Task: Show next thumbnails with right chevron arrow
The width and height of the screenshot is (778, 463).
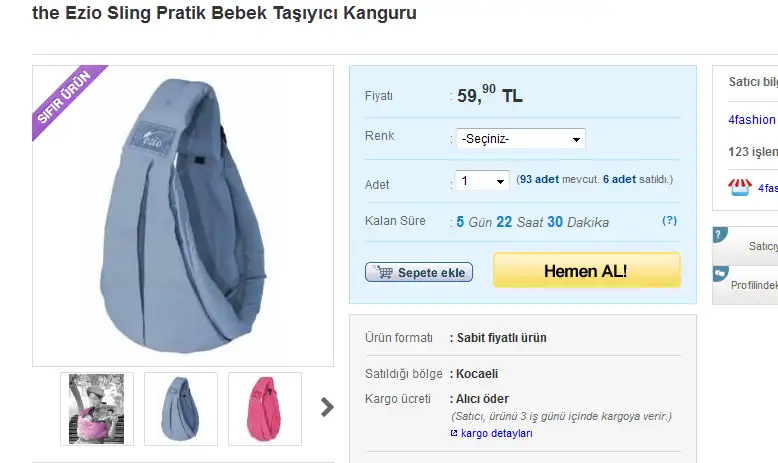Action: point(327,407)
